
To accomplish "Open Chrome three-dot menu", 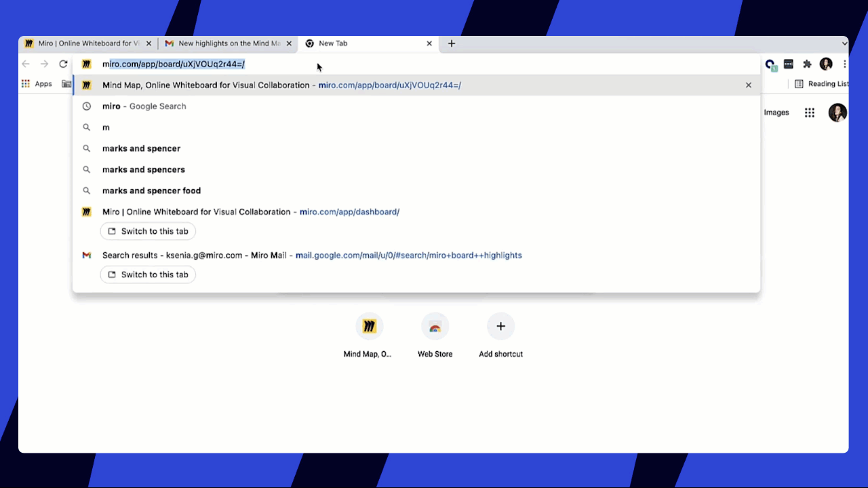I will click(x=844, y=64).
